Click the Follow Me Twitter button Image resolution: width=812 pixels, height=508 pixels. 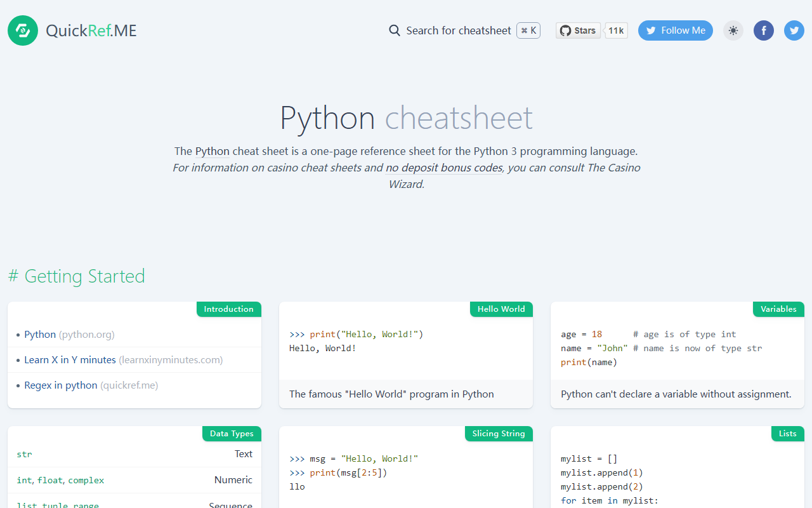[x=676, y=30]
